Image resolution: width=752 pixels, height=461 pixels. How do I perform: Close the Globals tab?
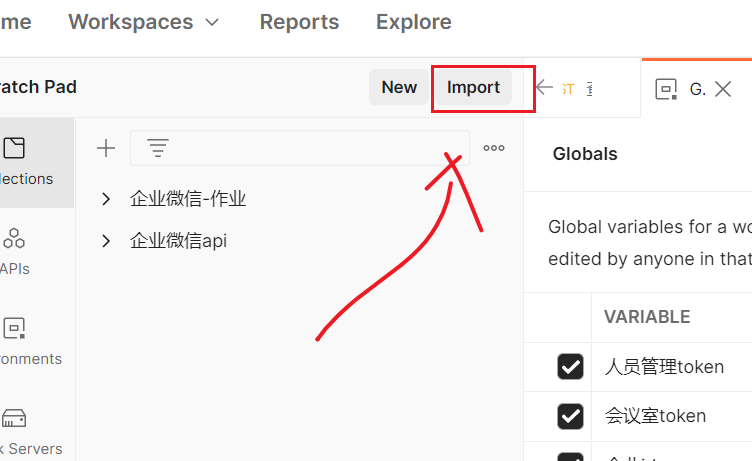[x=723, y=89]
